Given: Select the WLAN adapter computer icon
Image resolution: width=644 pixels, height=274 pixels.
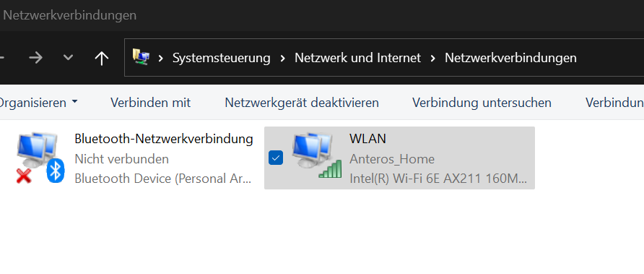Looking at the screenshot, I should coord(312,150).
